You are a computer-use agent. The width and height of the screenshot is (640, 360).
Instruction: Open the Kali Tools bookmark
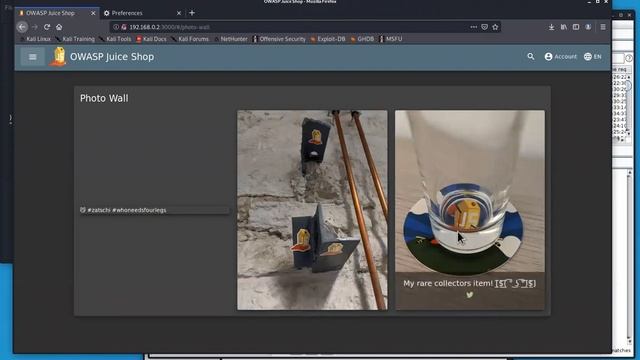point(116,39)
